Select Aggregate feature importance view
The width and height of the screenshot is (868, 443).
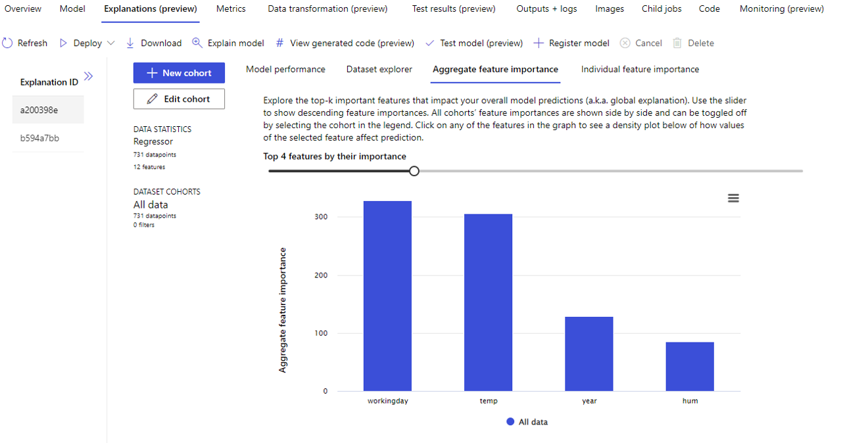[x=495, y=69]
